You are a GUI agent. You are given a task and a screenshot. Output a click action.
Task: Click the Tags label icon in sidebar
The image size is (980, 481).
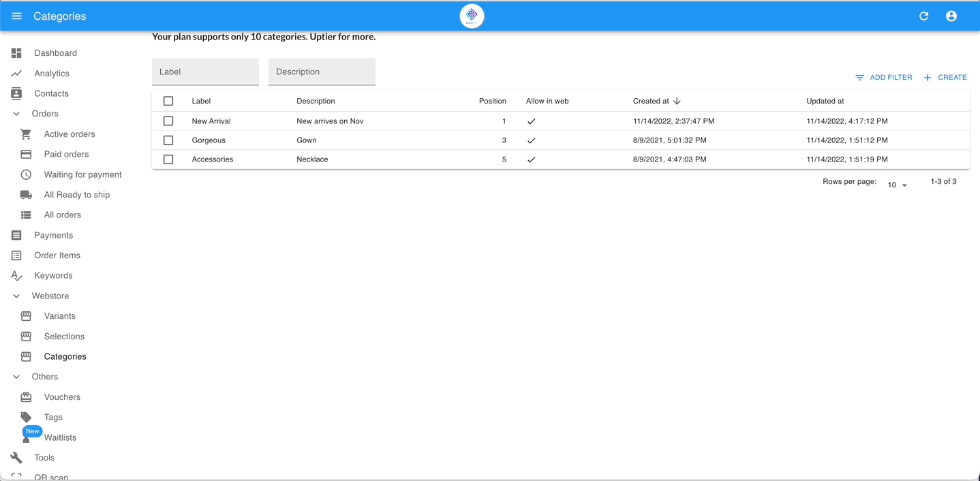pos(25,417)
